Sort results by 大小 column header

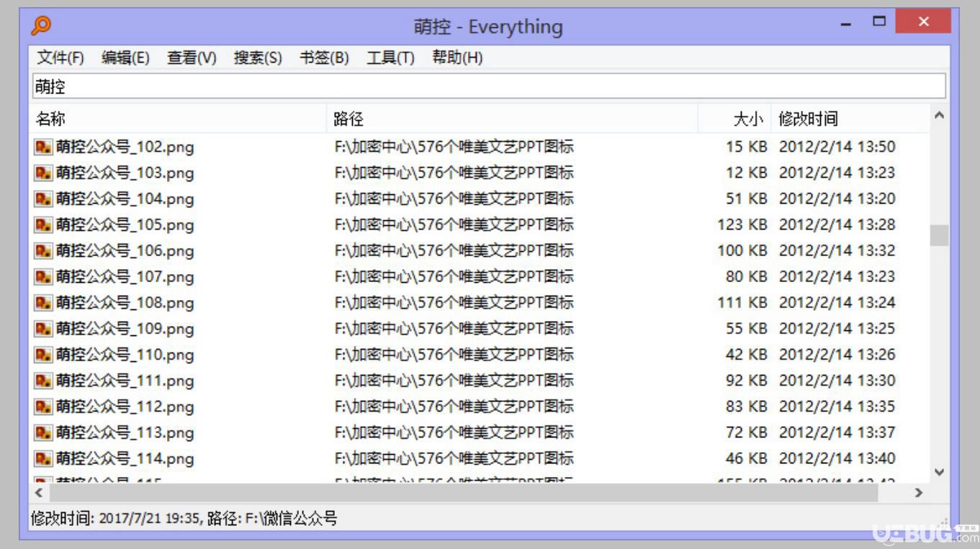pos(734,119)
